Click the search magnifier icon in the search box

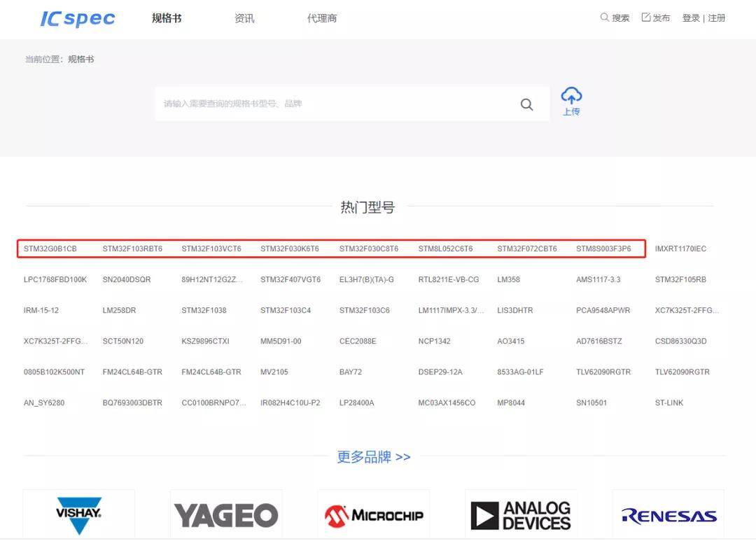pos(526,104)
